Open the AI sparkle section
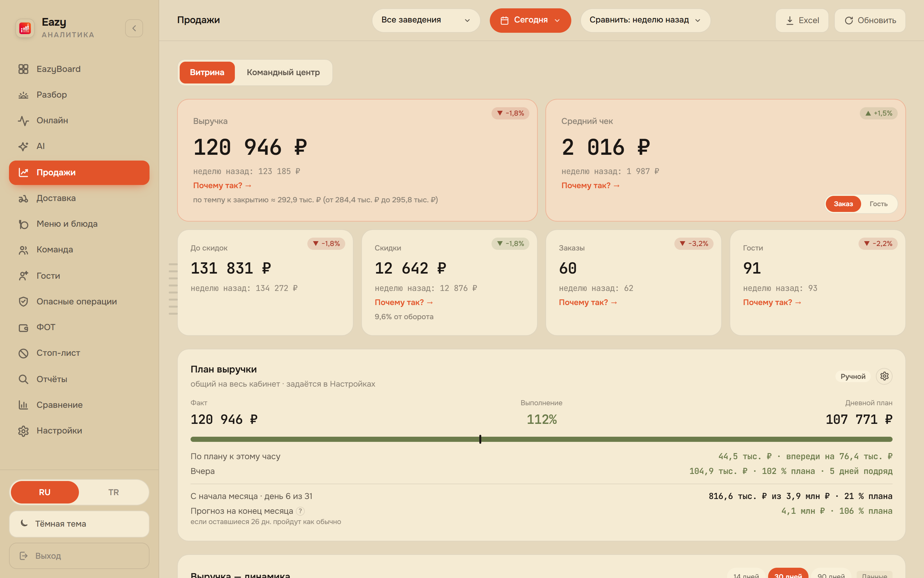The height and width of the screenshot is (578, 924). 79,146
